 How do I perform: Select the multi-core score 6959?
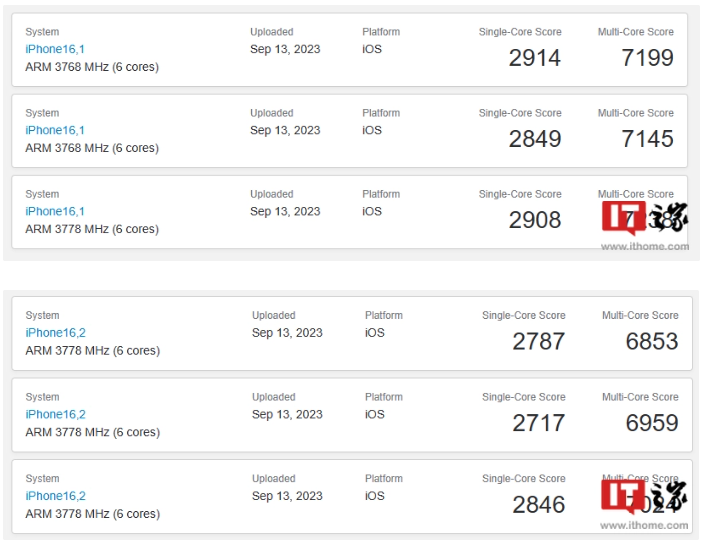[x=652, y=423]
